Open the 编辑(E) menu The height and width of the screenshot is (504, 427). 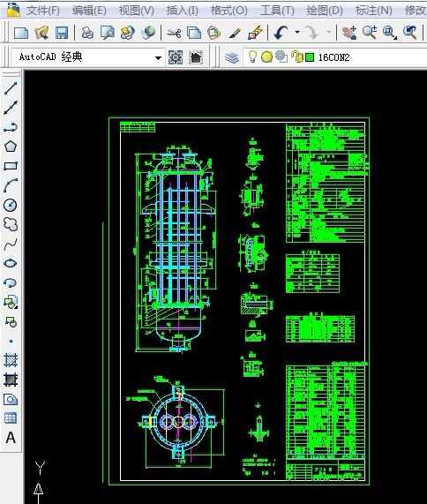89,11
